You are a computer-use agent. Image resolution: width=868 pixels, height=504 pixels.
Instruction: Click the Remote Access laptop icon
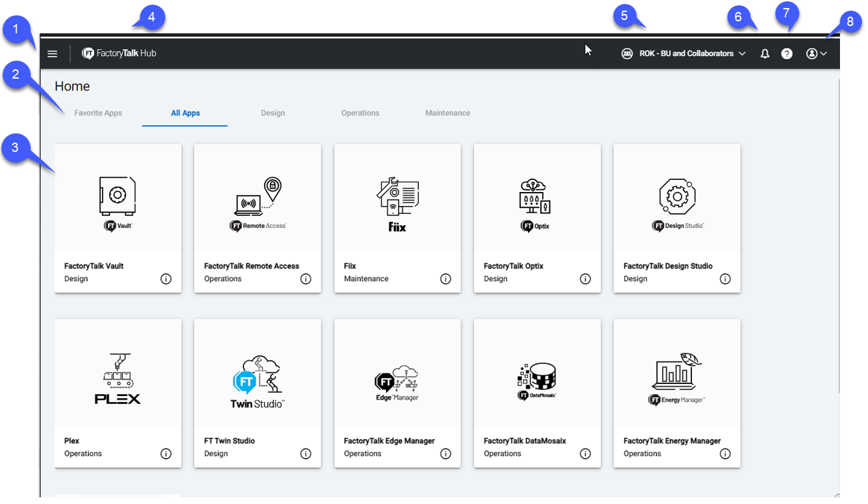pyautogui.click(x=257, y=196)
